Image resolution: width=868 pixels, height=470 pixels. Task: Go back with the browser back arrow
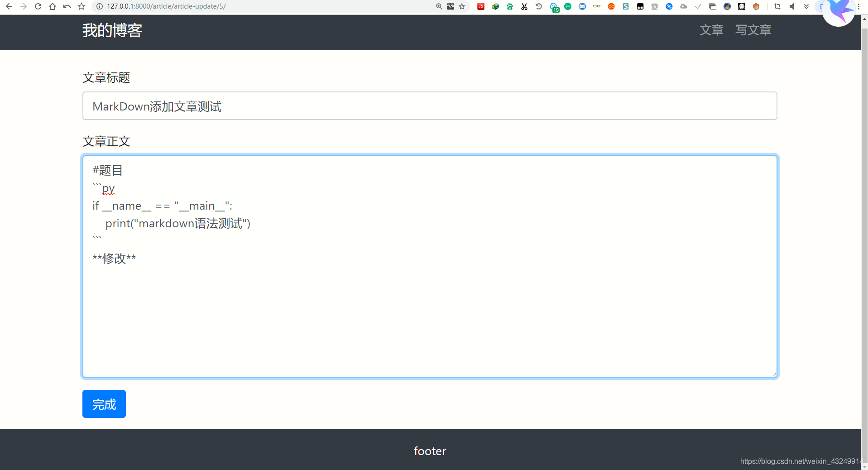click(x=9, y=6)
